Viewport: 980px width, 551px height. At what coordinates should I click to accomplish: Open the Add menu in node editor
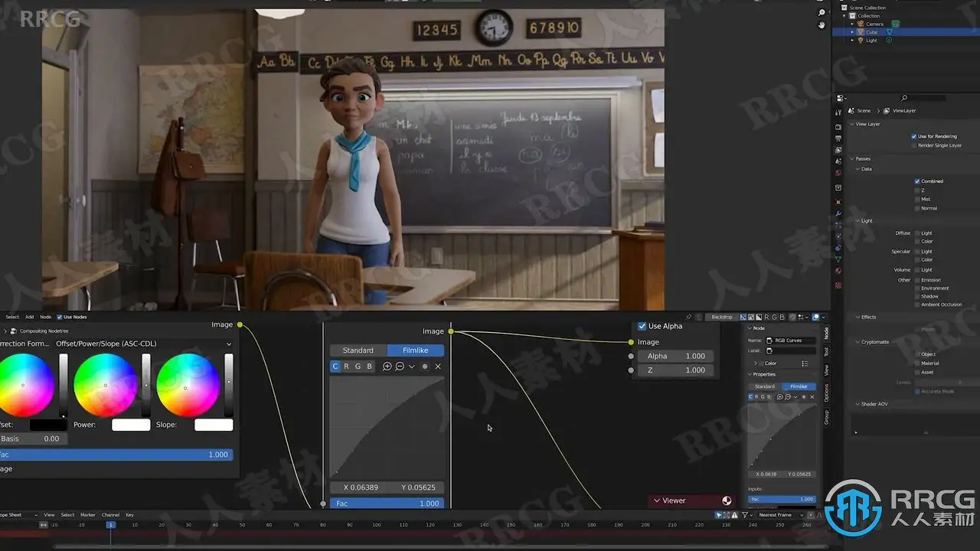[29, 317]
